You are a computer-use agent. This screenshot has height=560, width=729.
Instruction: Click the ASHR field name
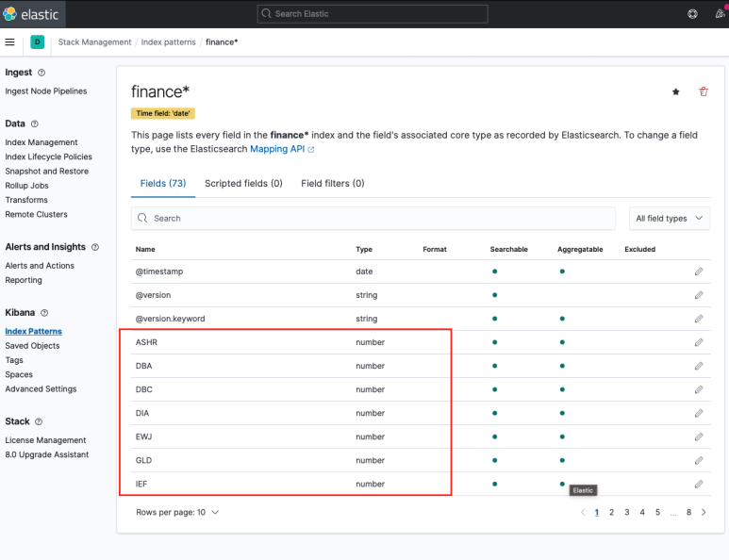pyautogui.click(x=146, y=342)
